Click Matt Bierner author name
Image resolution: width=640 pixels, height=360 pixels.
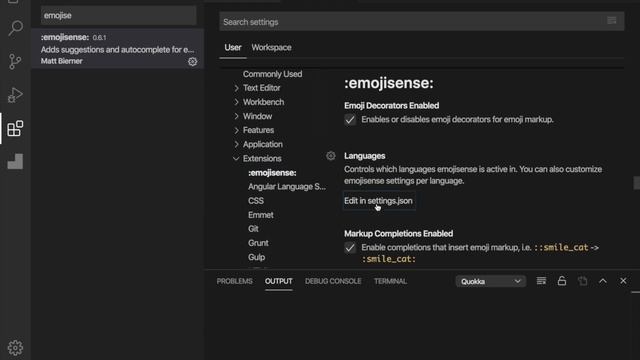[x=62, y=61]
